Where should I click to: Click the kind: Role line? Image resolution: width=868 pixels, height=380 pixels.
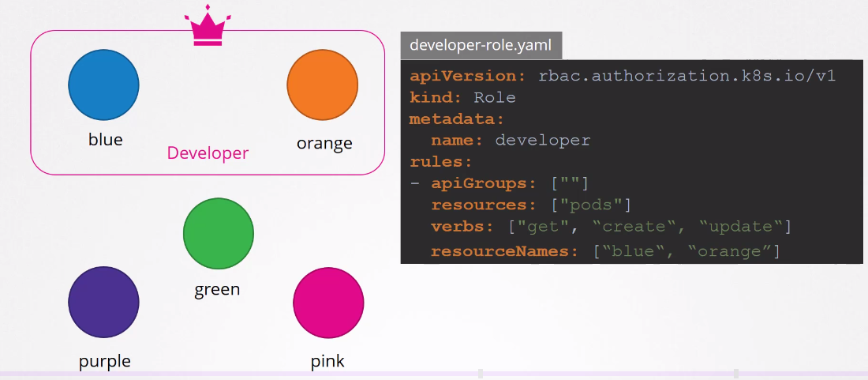[x=462, y=98]
